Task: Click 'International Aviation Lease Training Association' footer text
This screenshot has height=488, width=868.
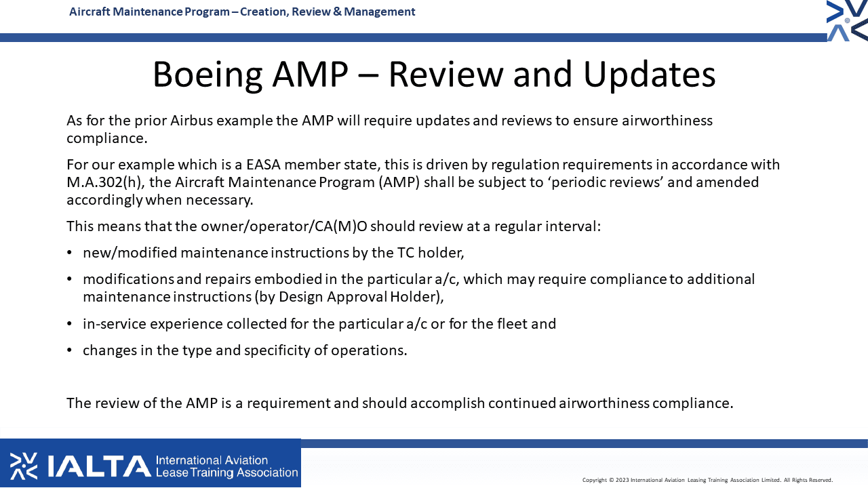Action: pyautogui.click(x=226, y=466)
